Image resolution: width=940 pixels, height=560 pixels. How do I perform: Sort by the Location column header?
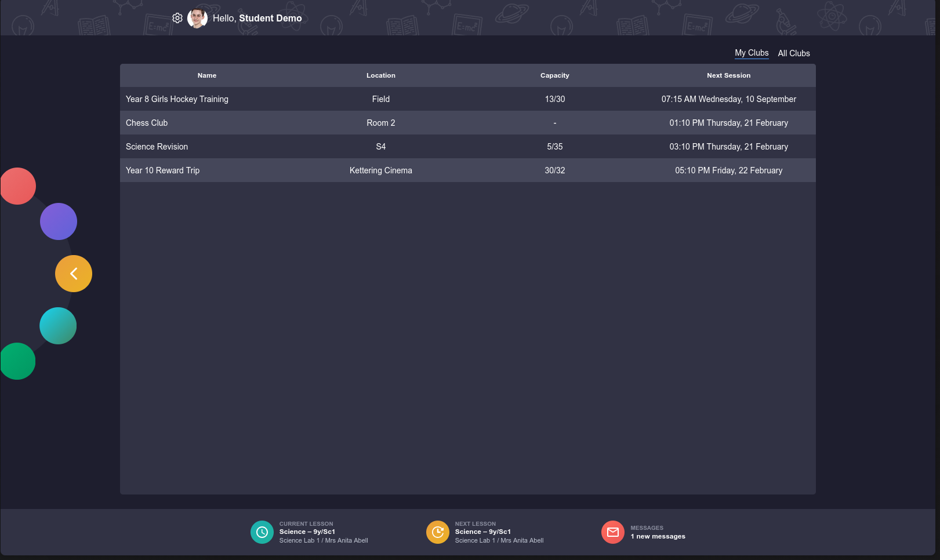coord(381,75)
